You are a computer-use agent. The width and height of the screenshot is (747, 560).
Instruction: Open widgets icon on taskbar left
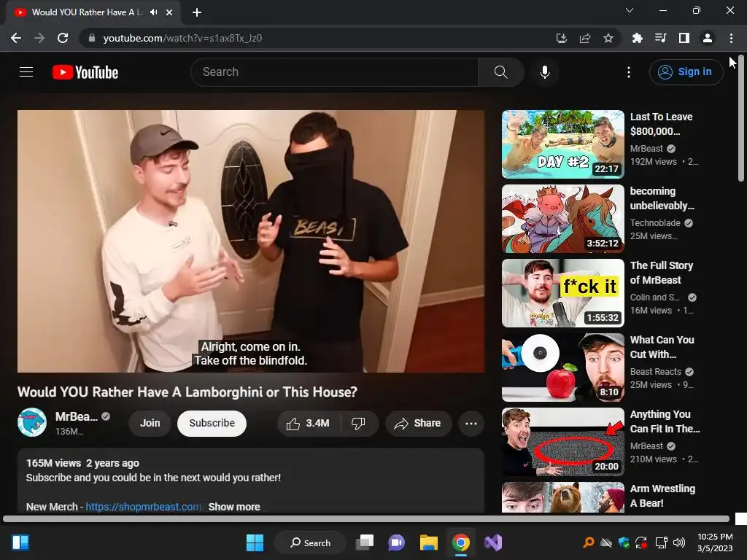click(20, 542)
